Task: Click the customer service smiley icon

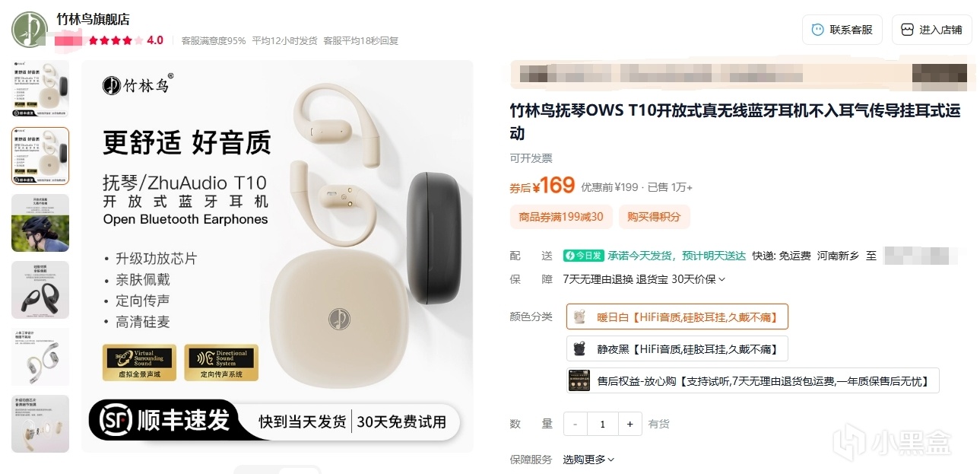Action: point(817,30)
